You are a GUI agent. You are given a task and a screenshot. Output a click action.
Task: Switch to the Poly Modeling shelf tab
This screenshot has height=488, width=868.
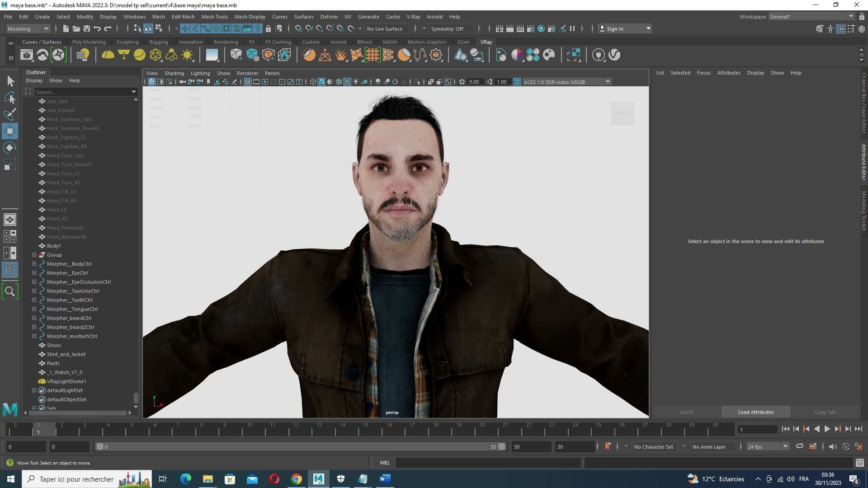coord(89,42)
